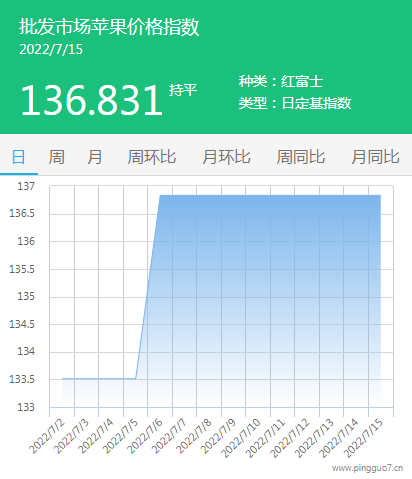Click the 批发市场苹果价格指数 title
The width and height of the screenshot is (412, 479).
109,27
